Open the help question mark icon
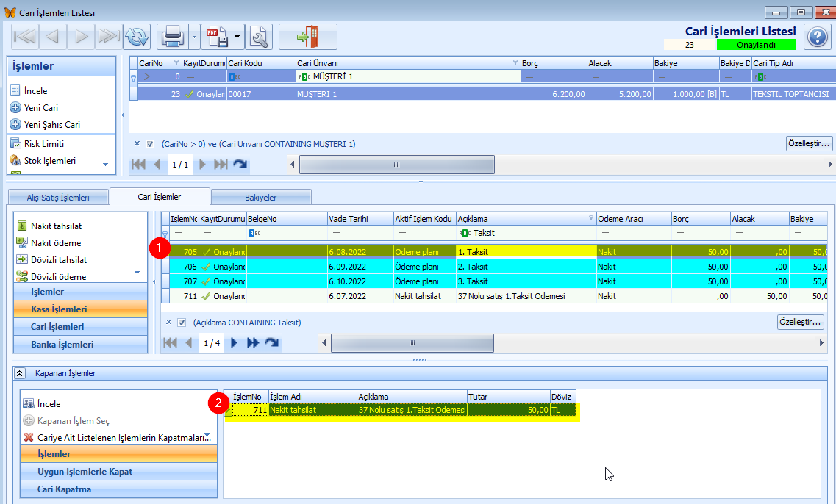 click(x=818, y=37)
